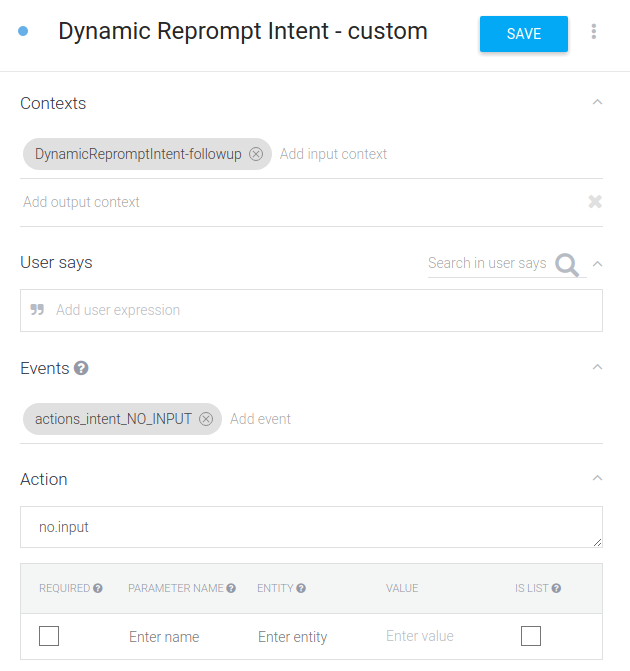The height and width of the screenshot is (671, 630).
Task: Click the action name field no.input
Action: point(310,527)
